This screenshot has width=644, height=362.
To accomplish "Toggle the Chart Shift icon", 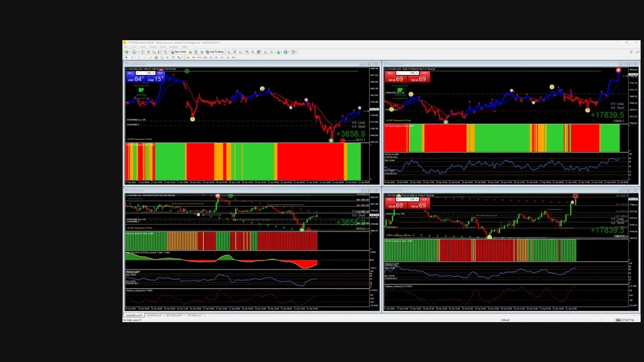I will click(271, 52).
